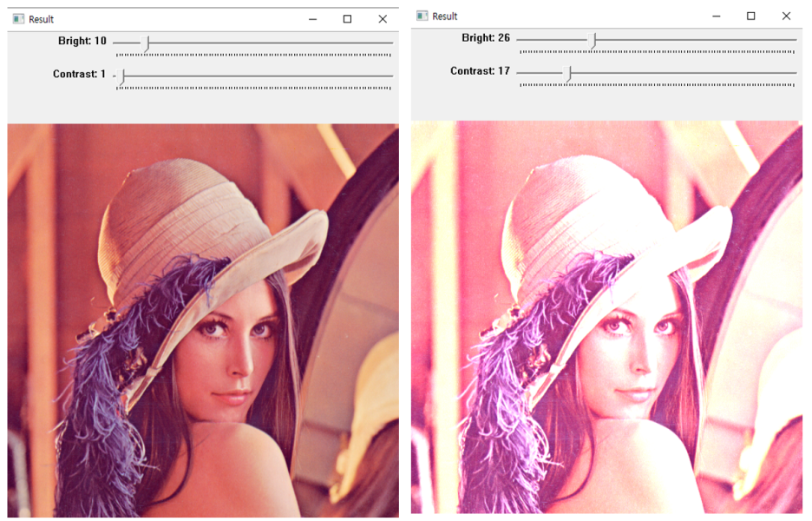
Task: Maximize the right Result window
Action: click(751, 16)
